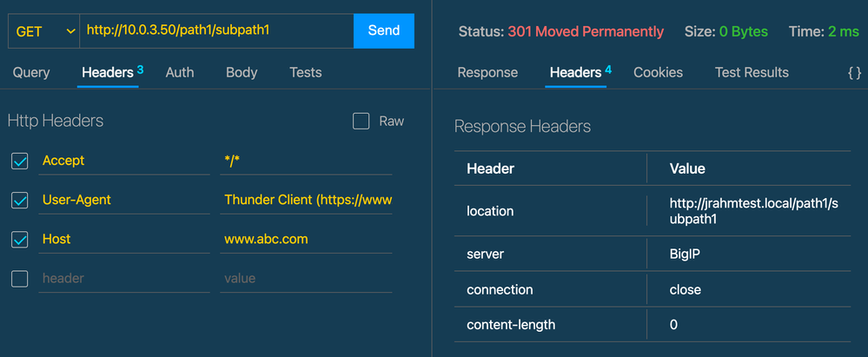Click the empty header name field
This screenshot has width=868, height=357.
click(x=124, y=278)
